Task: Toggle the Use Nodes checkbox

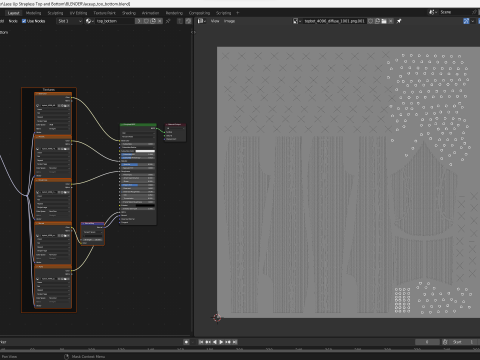Action: tap(24, 21)
